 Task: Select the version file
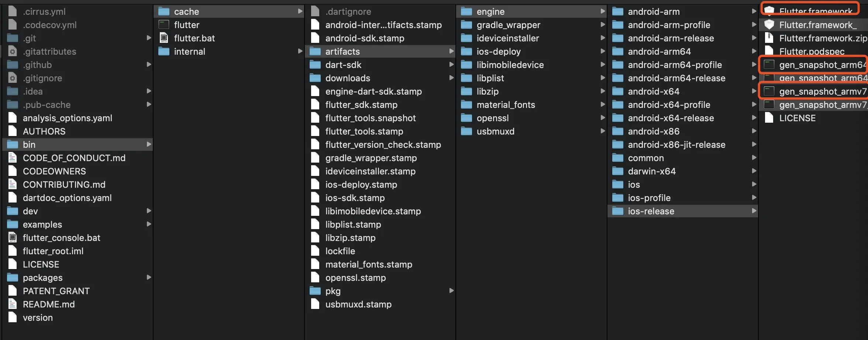[77, 317]
